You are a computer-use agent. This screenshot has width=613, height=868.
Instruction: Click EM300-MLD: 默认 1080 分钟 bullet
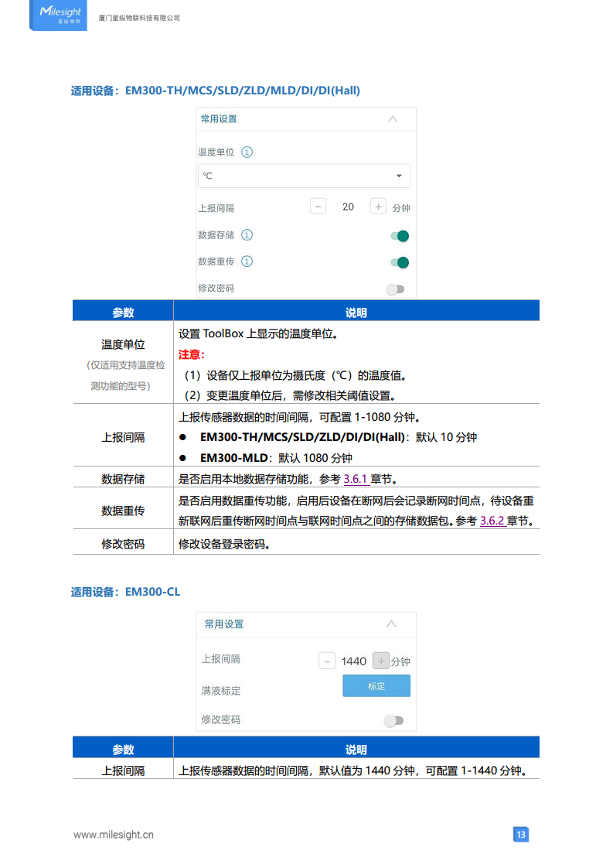coord(276,458)
